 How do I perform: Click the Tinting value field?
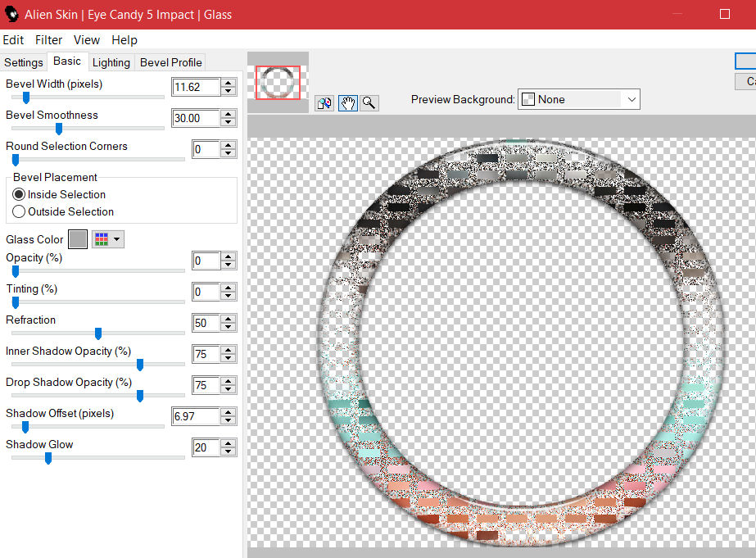[206, 292]
